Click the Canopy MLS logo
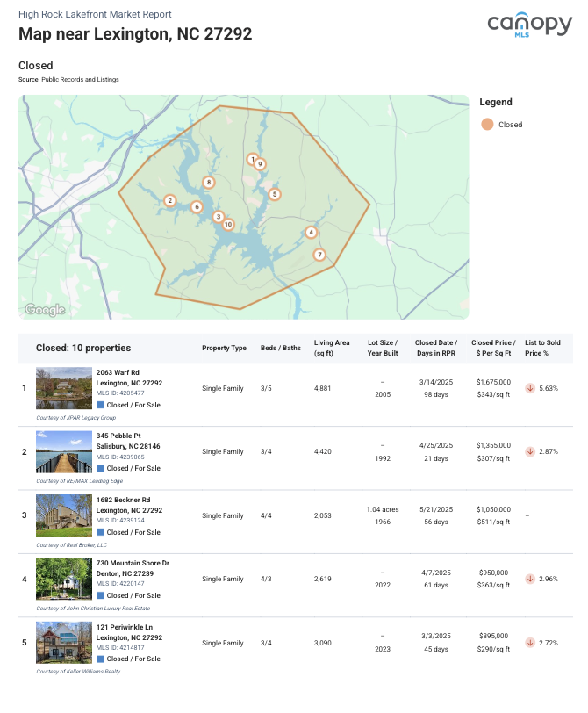The width and height of the screenshot is (588, 713). click(529, 26)
